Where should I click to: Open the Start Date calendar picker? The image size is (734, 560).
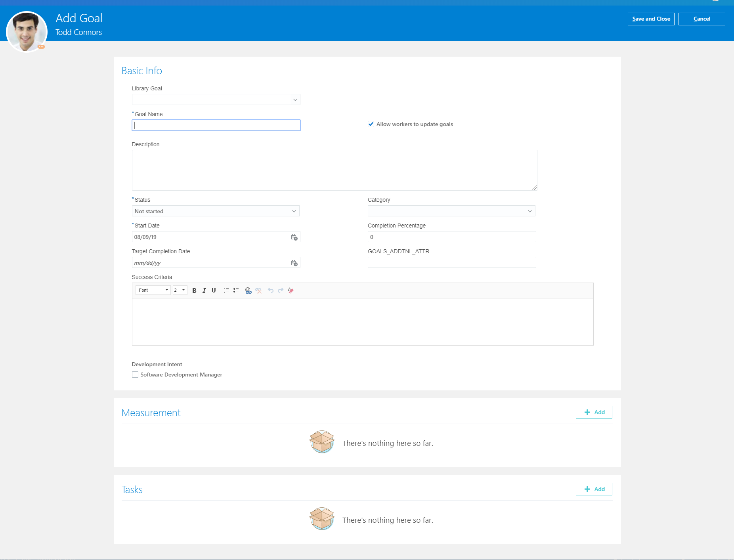pos(294,237)
